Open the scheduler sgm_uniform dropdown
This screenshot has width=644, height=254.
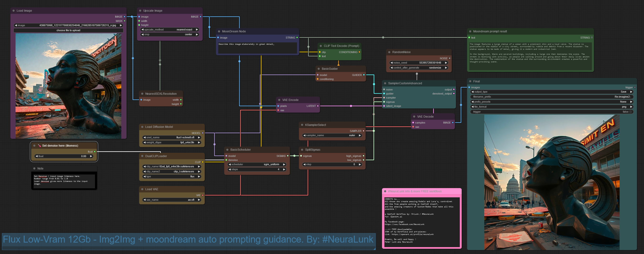(257, 164)
